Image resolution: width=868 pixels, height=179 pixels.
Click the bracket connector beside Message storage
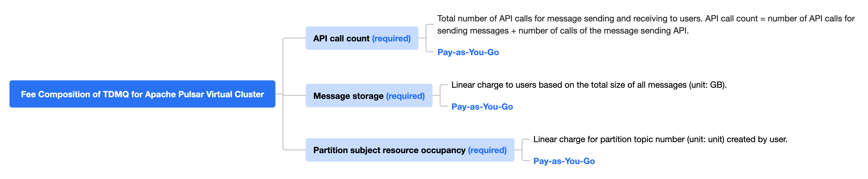pos(441,96)
